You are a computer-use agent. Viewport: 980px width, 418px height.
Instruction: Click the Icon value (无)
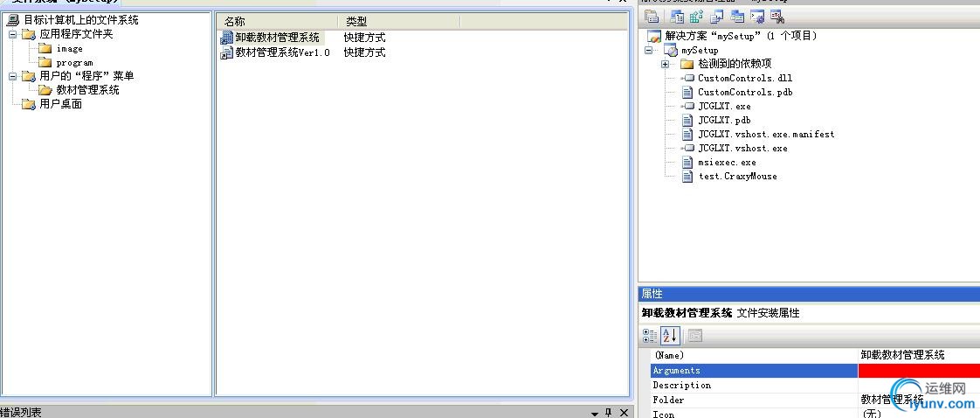872,414
